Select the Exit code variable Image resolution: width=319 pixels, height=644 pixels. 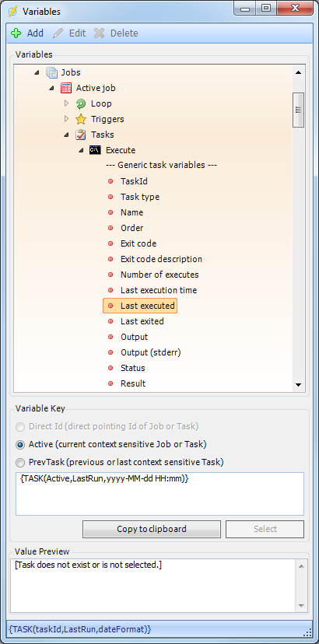point(138,243)
